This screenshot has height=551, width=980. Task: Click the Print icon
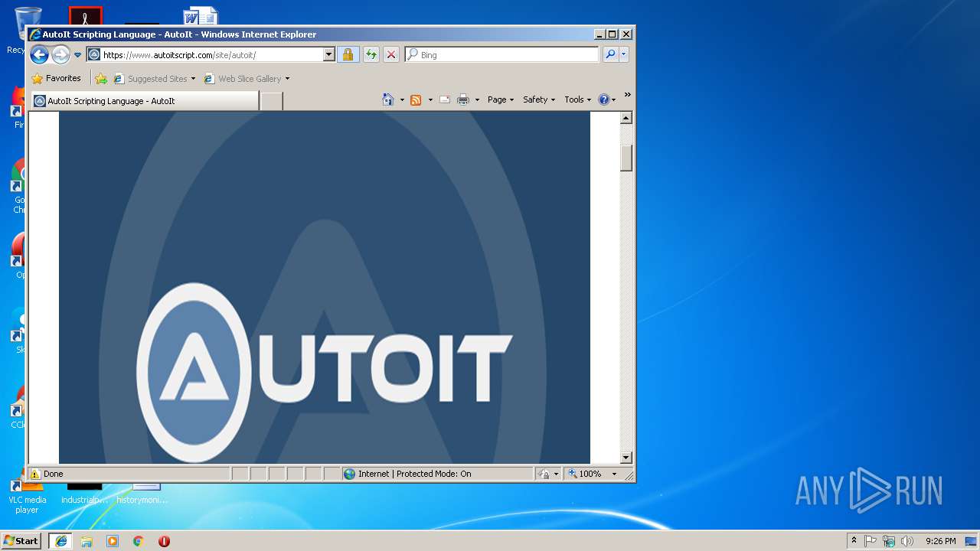(463, 99)
